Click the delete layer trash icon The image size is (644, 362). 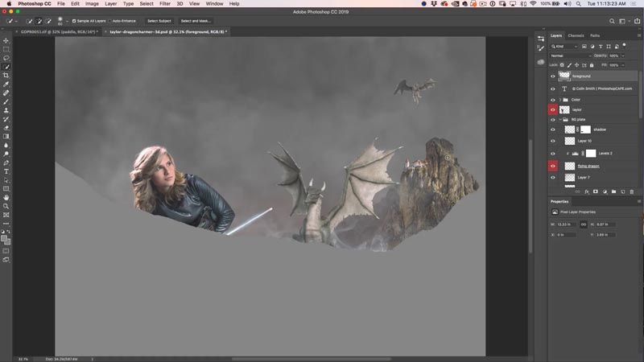click(x=631, y=191)
